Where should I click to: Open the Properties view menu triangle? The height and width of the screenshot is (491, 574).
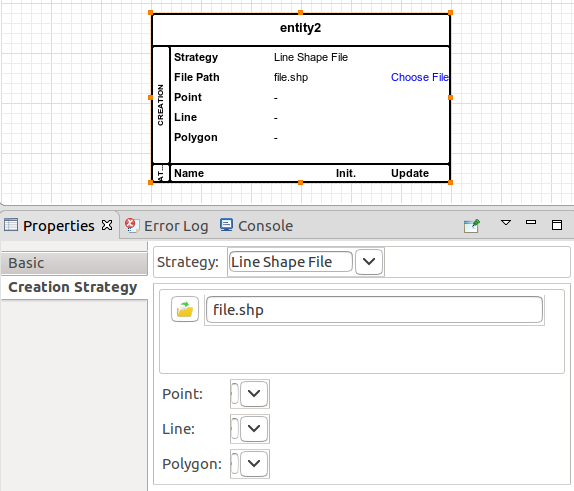(506, 222)
